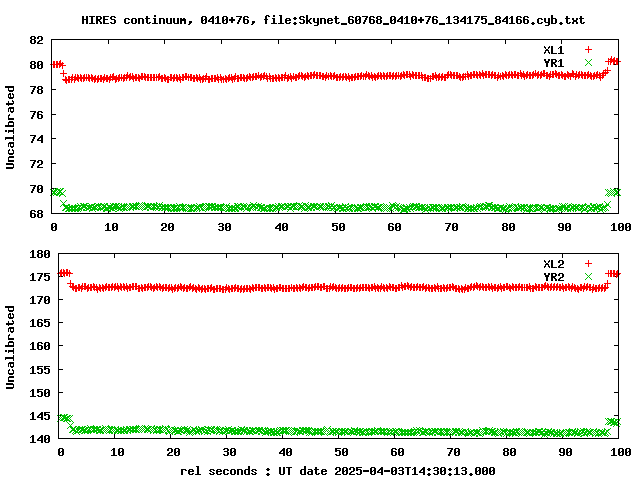640x480 pixels.
Task: Click x-axis tick 20 under the XL2/YR2 plot
Action: click(x=173, y=452)
